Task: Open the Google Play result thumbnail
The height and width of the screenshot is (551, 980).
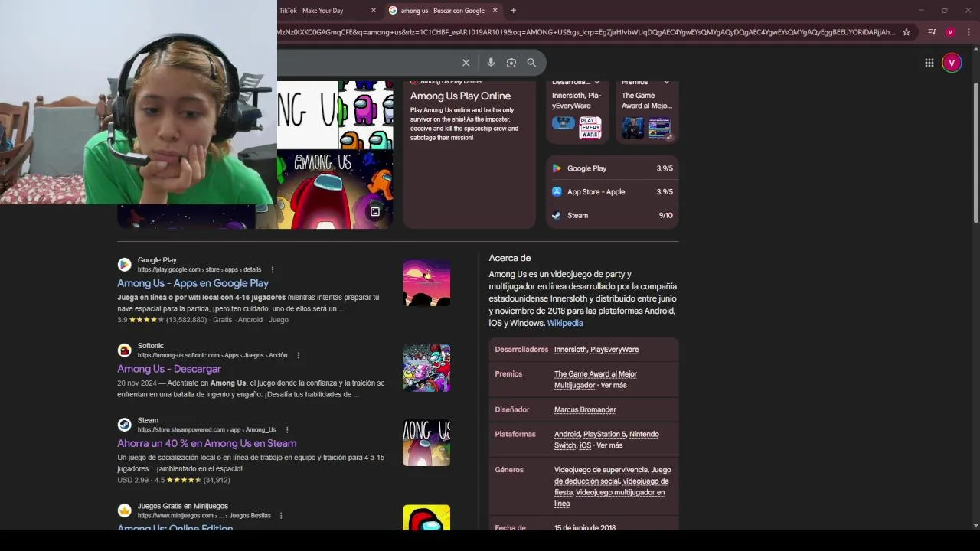Action: (426, 283)
